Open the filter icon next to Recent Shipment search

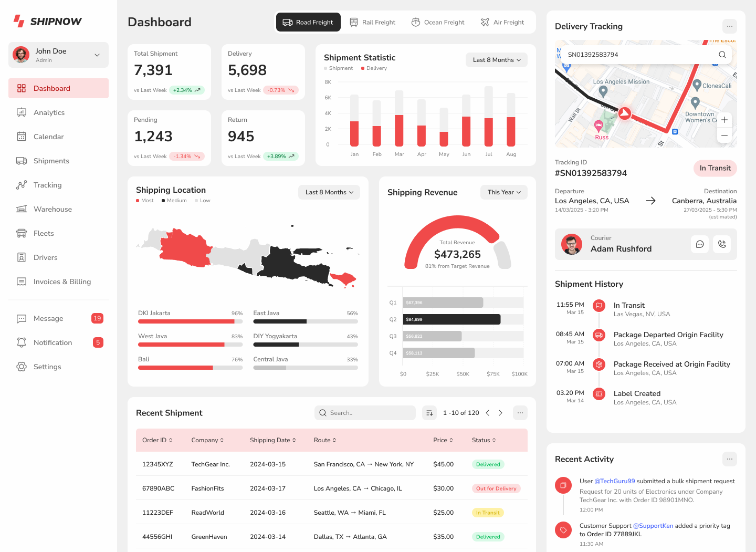pos(429,413)
